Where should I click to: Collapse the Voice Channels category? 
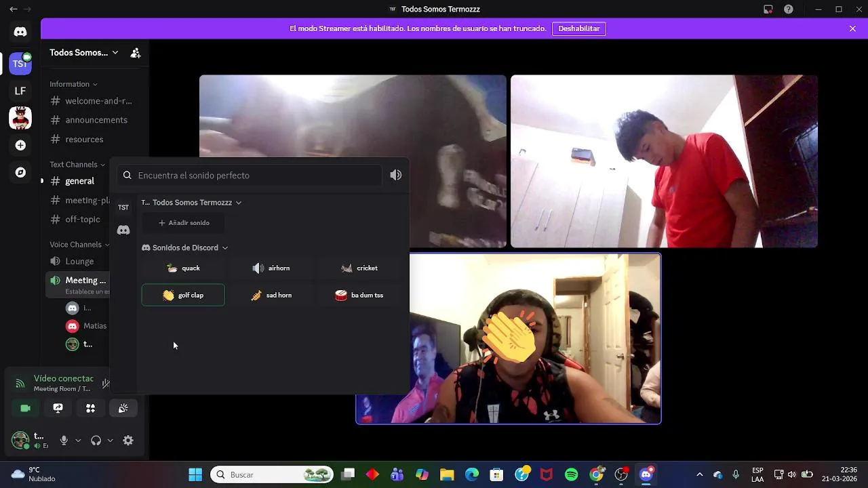79,244
